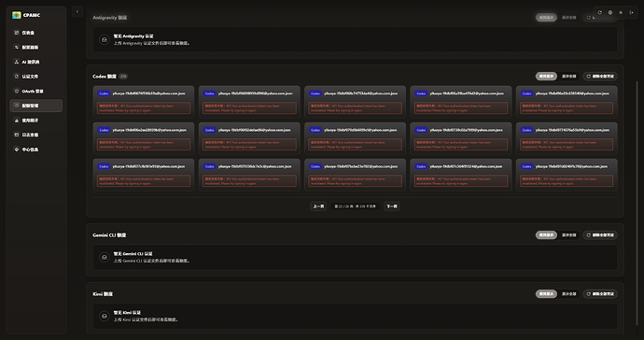
Task: Click the file name on first row, fourth Codex card
Action: 467,93
